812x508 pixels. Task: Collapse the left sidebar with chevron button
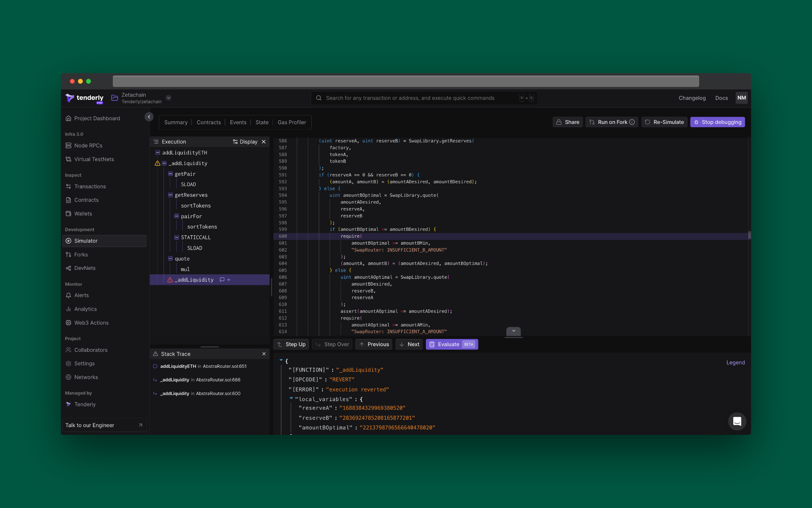click(149, 117)
